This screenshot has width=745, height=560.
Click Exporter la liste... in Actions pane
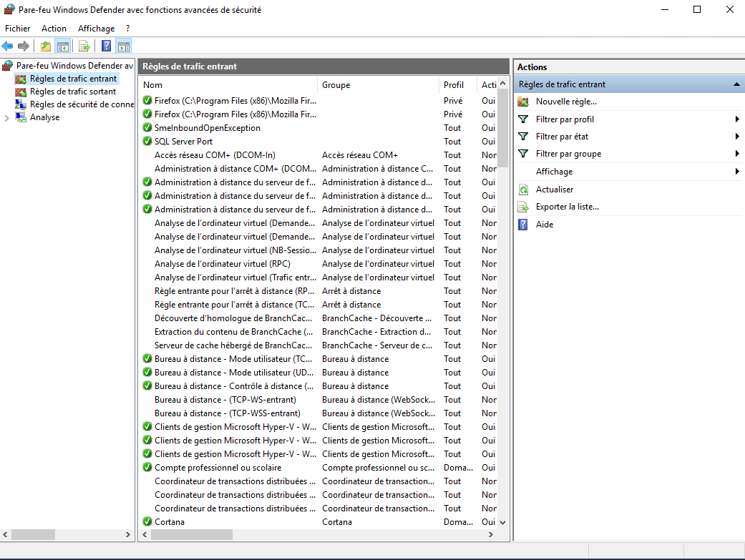coord(567,207)
